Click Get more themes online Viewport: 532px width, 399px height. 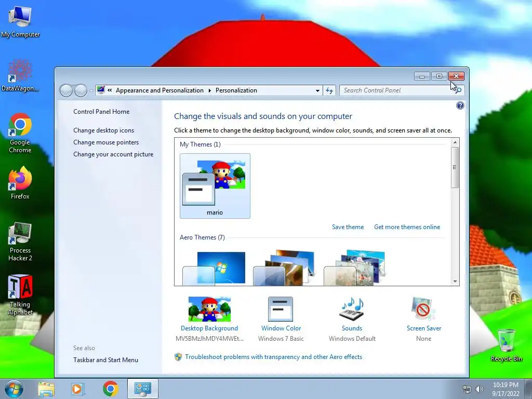point(407,227)
